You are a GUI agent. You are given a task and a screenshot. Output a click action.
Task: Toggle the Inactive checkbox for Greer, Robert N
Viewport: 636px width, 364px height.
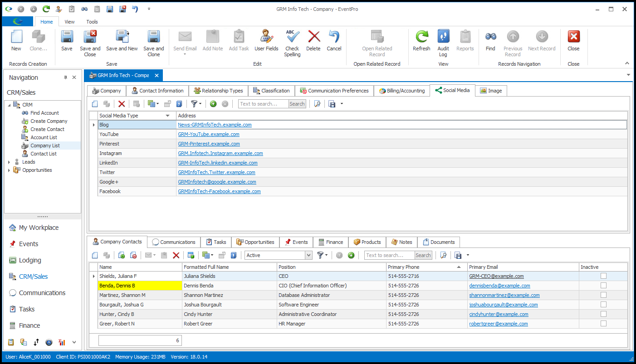603,324
